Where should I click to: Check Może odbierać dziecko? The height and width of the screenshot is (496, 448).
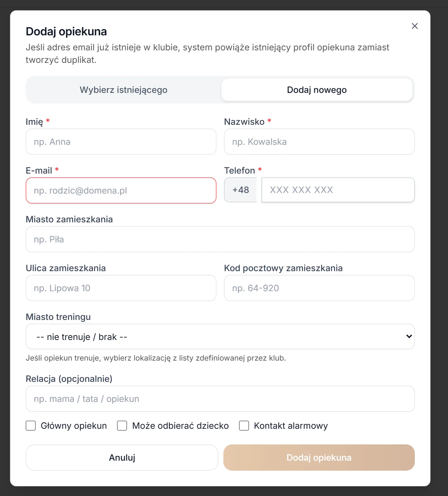pyautogui.click(x=122, y=426)
